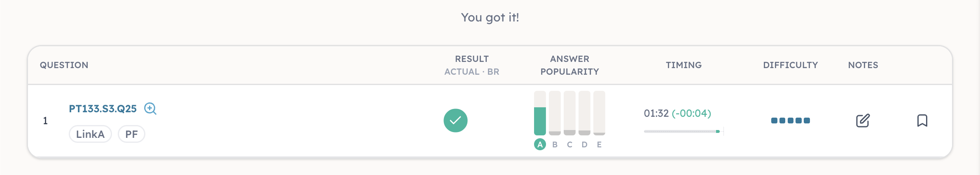980x175 pixels.
Task: Select answer popularity bar B
Action: coord(555,113)
